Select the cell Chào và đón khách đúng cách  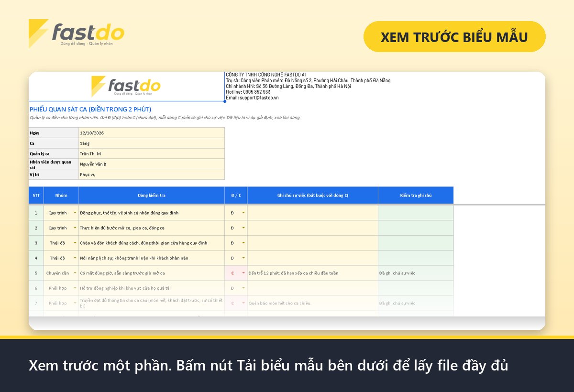(x=152, y=243)
